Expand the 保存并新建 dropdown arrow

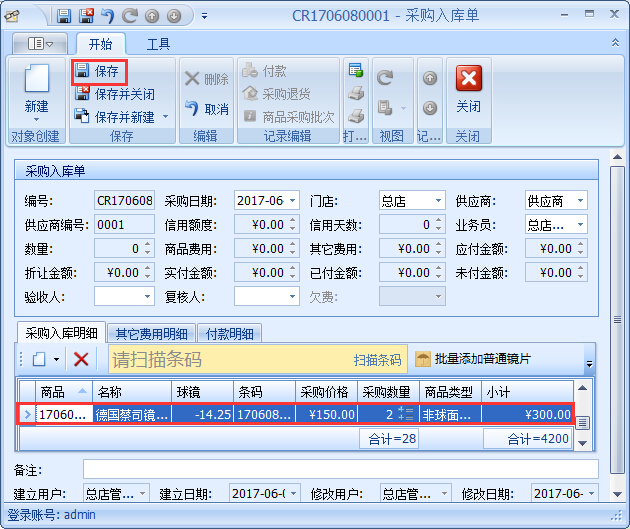[x=165, y=117]
